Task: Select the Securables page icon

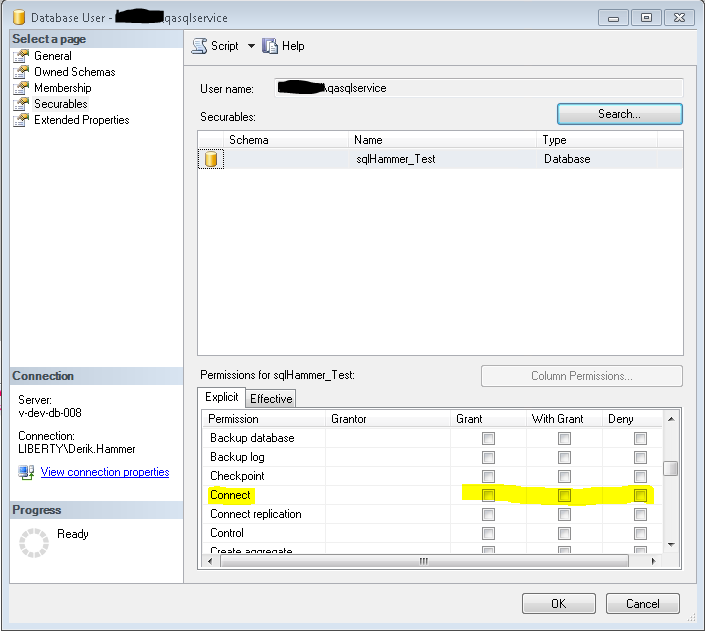Action: [21, 104]
